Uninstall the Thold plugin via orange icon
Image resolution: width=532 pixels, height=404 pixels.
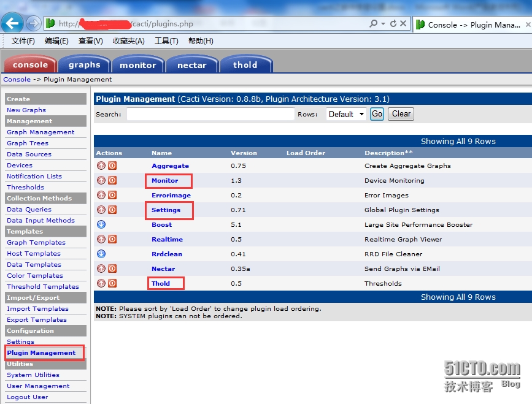tap(112, 283)
